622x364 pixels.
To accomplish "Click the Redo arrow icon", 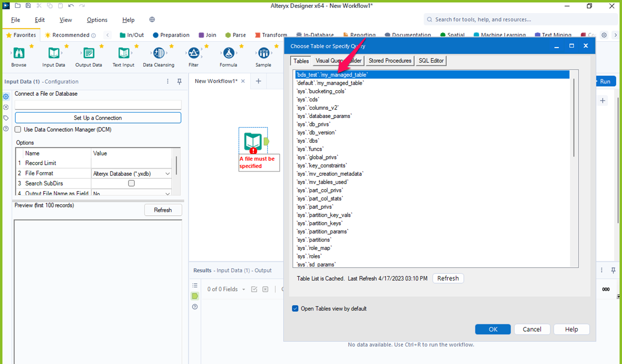I will pyautogui.click(x=82, y=6).
